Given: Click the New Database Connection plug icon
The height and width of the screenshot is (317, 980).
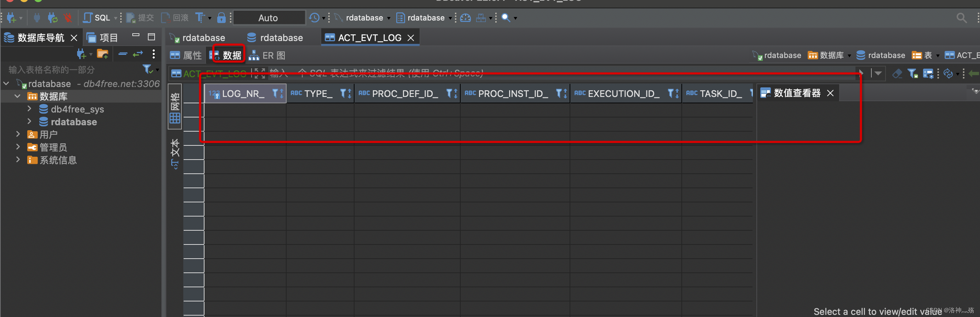Looking at the screenshot, I should pos(11,17).
